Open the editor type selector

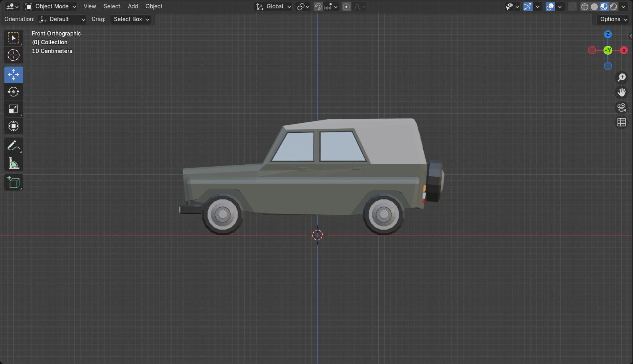[x=12, y=6]
